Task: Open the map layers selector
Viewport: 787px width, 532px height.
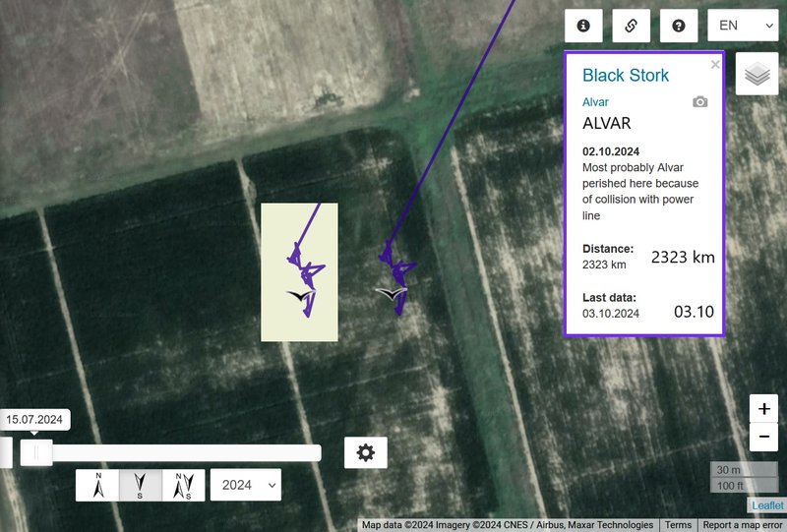Action: 757,74
